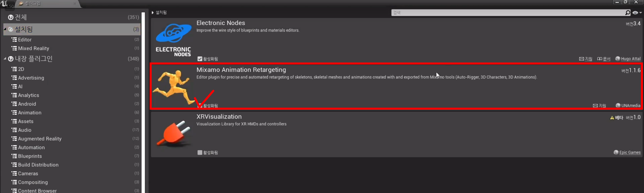Visit Hugo Attal author link

(631, 59)
